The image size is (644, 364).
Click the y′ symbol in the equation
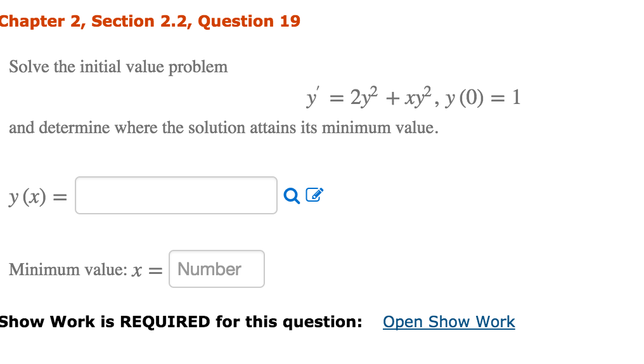coord(312,97)
